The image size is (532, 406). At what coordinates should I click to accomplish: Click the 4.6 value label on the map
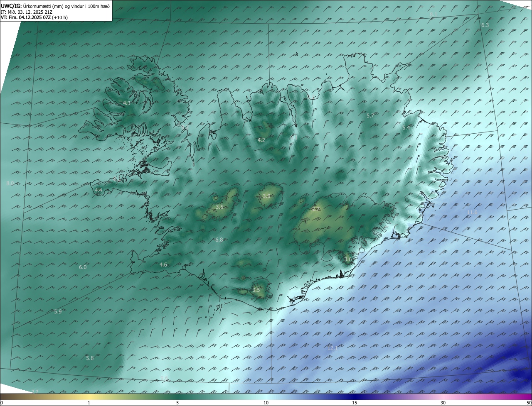[x=163, y=265]
